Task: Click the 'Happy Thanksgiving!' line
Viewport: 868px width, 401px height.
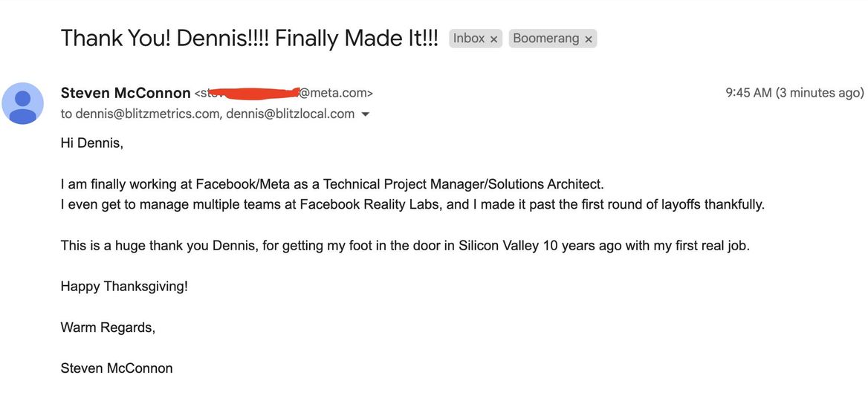Action: pos(125,287)
